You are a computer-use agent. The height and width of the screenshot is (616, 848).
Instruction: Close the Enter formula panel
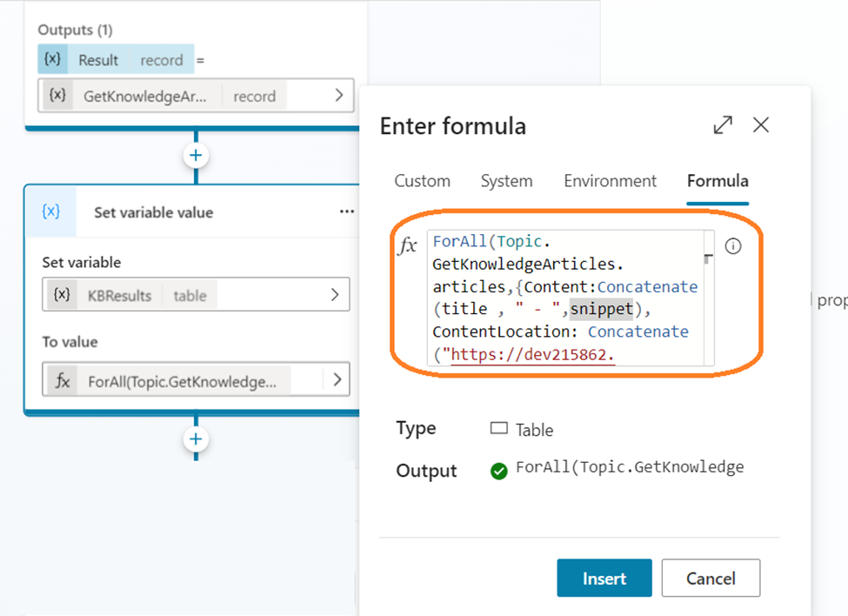[x=761, y=125]
